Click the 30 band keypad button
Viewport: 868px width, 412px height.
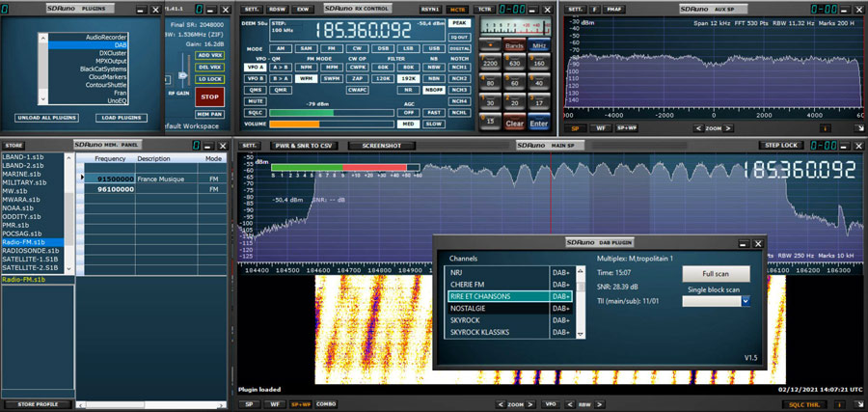click(489, 102)
